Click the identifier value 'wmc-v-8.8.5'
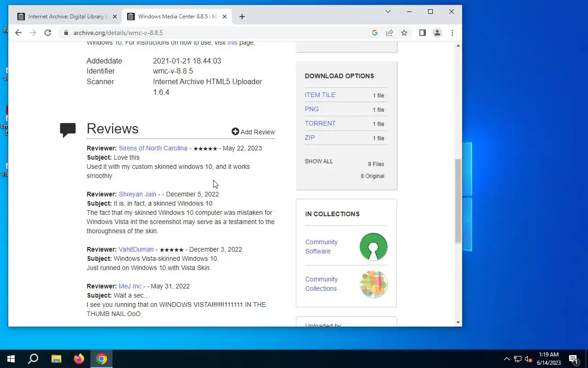Image resolution: width=588 pixels, height=368 pixels. tap(173, 71)
